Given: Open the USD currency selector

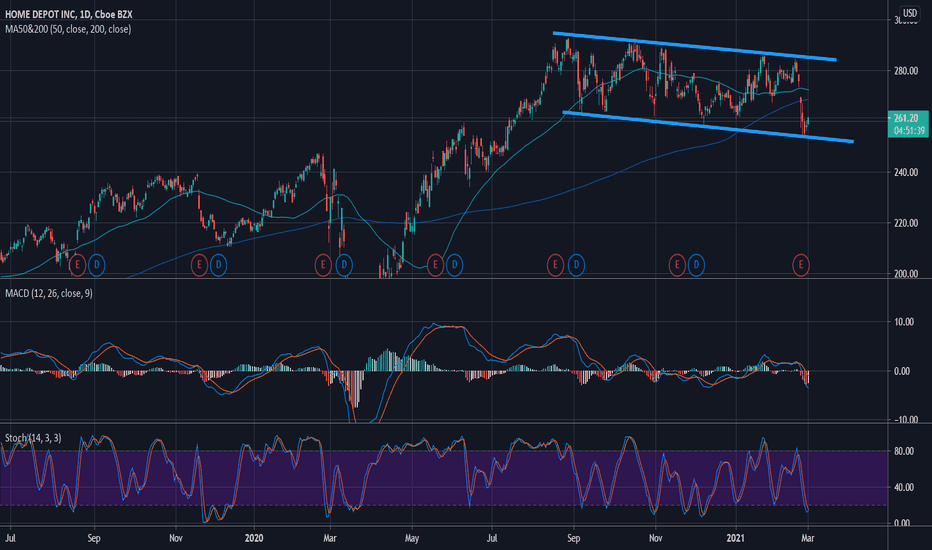Looking at the screenshot, I should (x=909, y=12).
